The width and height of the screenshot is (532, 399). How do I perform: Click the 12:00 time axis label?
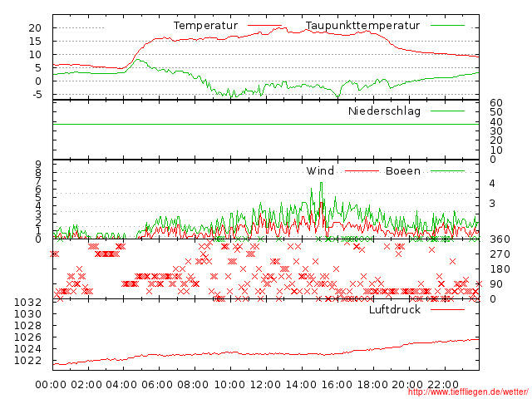tap(266, 385)
